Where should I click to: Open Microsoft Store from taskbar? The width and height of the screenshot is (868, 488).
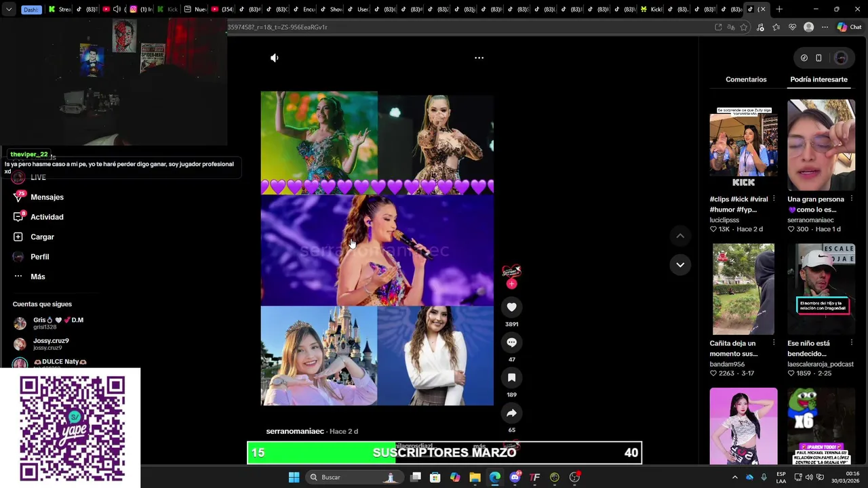tap(435, 477)
